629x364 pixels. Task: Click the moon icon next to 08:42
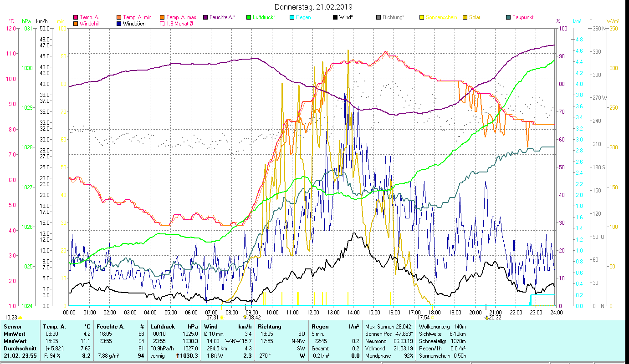(245, 318)
